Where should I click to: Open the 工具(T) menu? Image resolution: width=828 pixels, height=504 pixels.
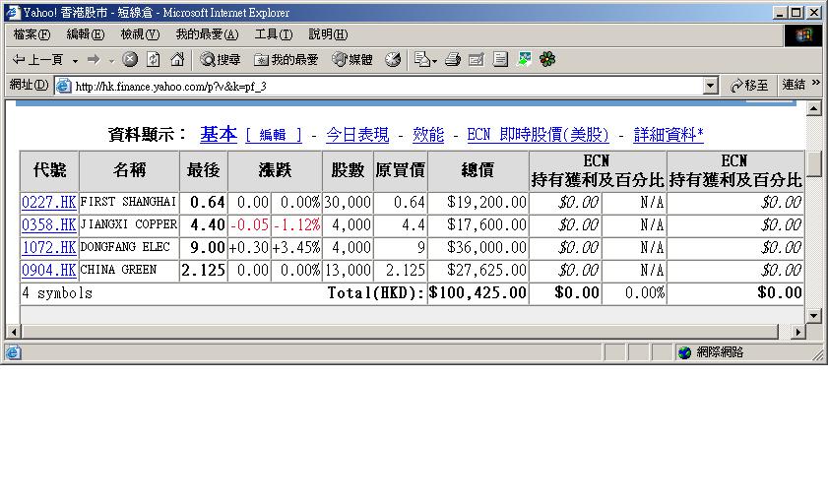274,34
